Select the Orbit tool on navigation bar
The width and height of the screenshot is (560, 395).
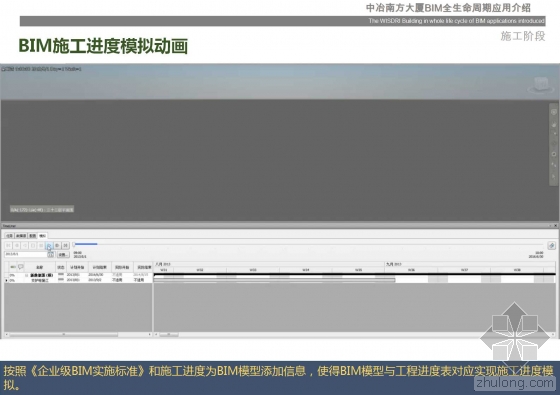tap(554, 144)
